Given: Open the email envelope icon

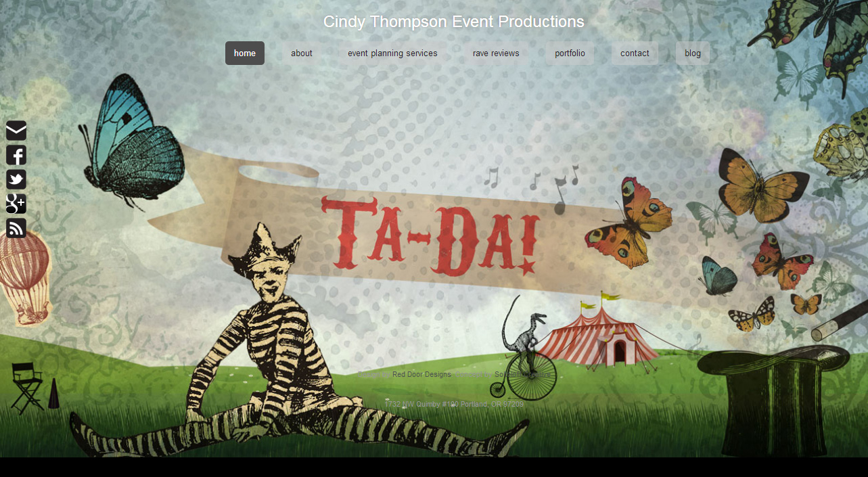Looking at the screenshot, I should pyautogui.click(x=16, y=131).
